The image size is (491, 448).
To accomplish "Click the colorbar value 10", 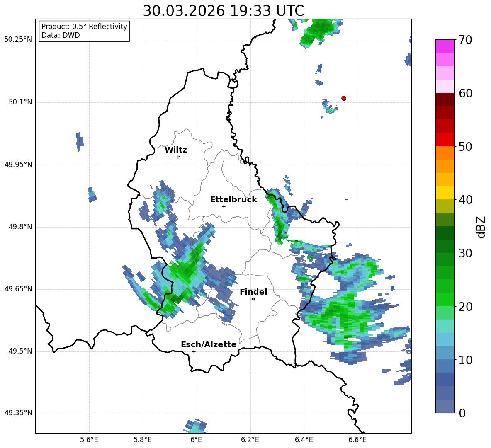I will tap(465, 360).
